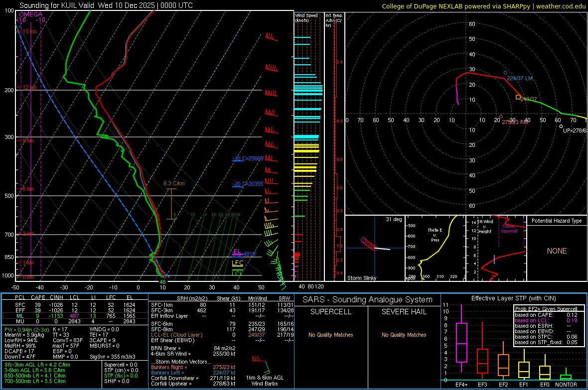Click the green LCL level label
This screenshot has height=390, width=588.
pyautogui.click(x=237, y=273)
